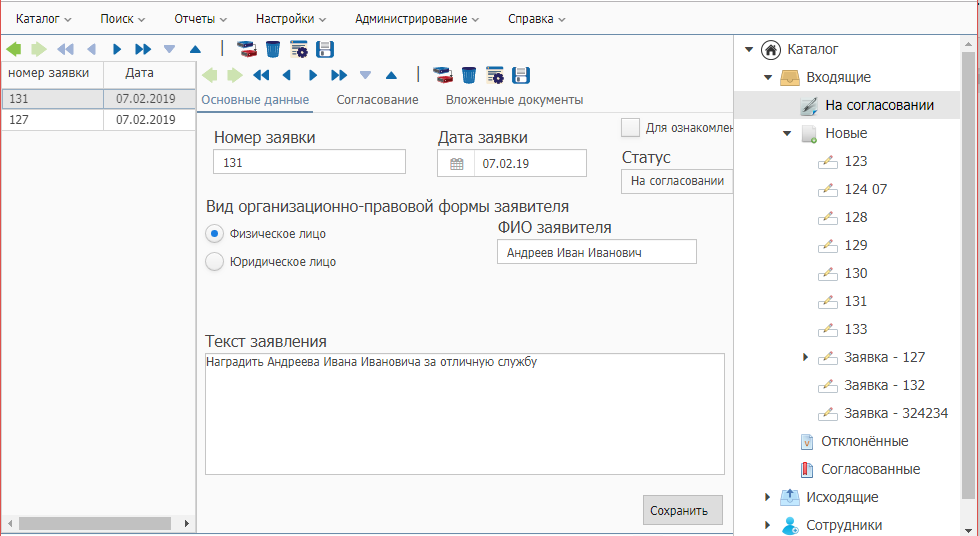Open the Отчеты menu
The image size is (980, 536).
[201, 19]
